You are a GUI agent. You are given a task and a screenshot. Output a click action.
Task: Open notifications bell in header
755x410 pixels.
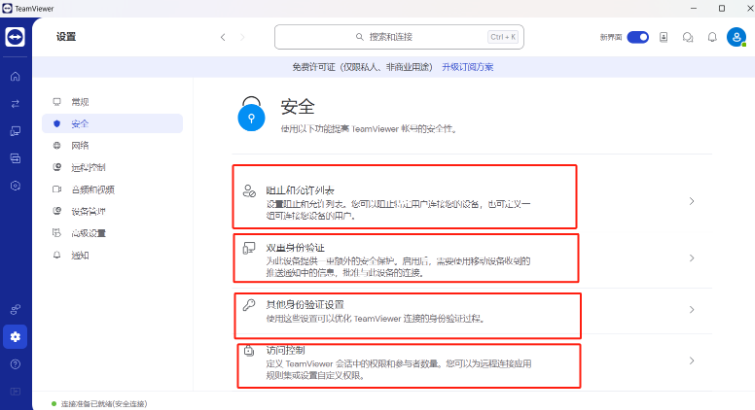pos(712,37)
